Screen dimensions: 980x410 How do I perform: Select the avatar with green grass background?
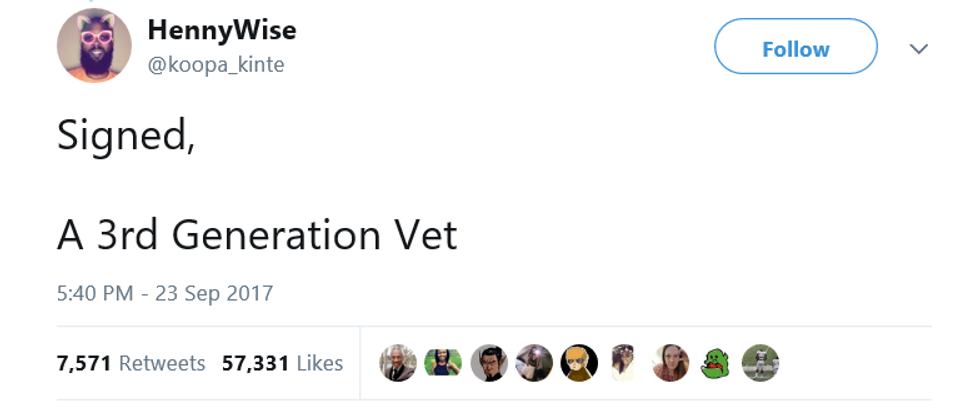coord(443,363)
